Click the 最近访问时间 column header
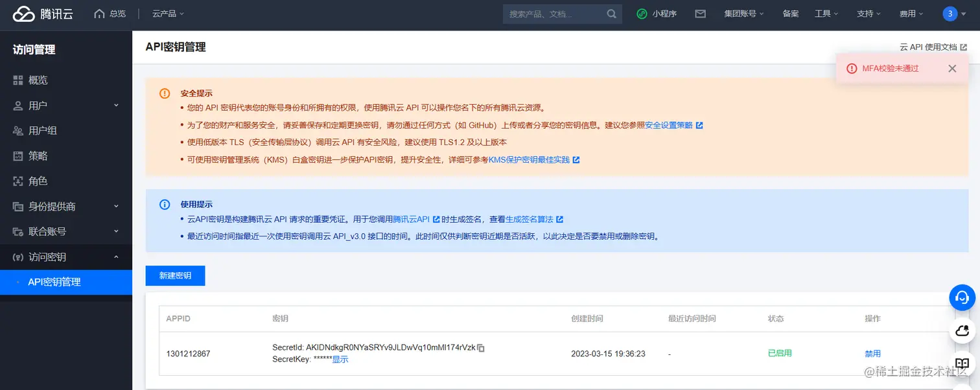 point(692,319)
